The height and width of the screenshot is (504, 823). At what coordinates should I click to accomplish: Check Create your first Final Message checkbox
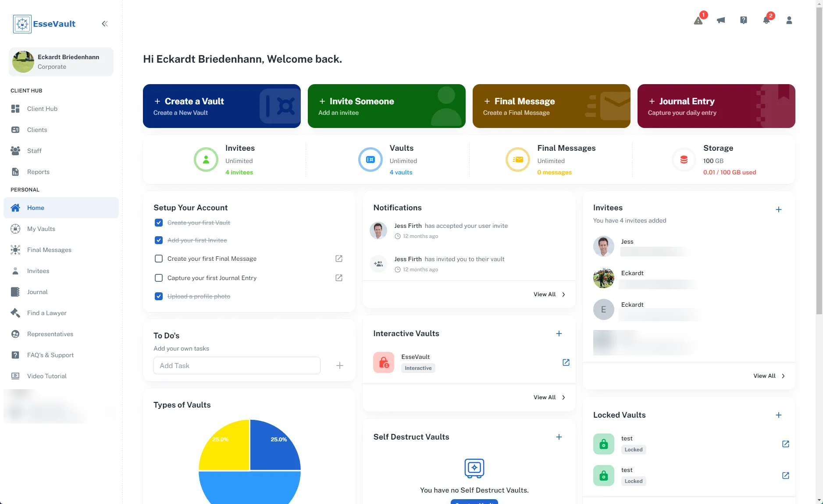(x=159, y=259)
